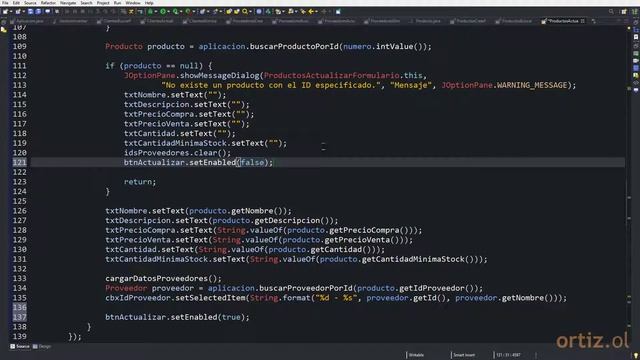Click the Open Type icon

[229, 11]
